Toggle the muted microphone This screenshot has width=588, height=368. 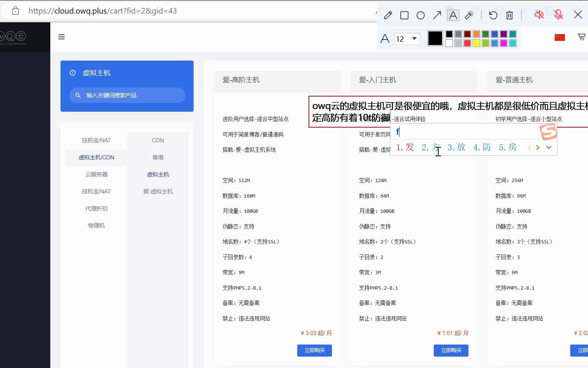(559, 15)
